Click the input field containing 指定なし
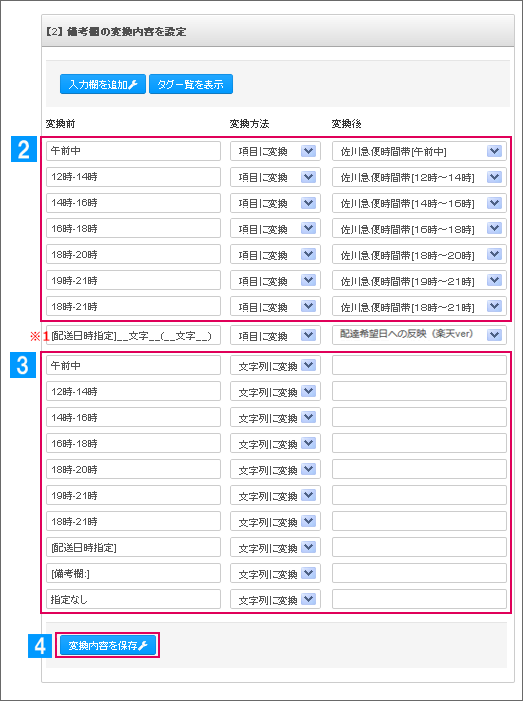523x701 pixels. click(x=133, y=599)
